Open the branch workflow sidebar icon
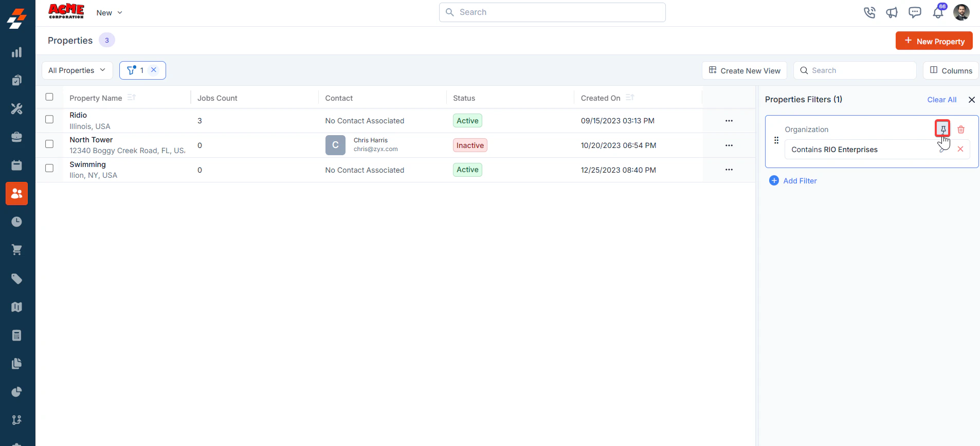 click(16, 420)
